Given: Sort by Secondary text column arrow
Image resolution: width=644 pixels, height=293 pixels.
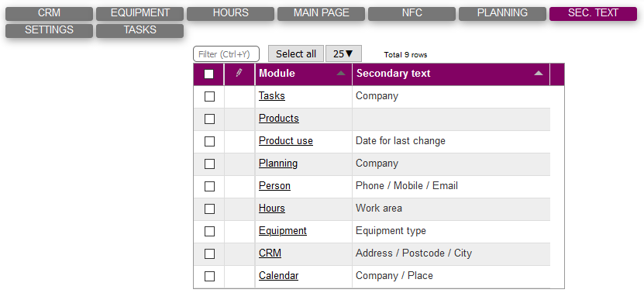Looking at the screenshot, I should click(x=539, y=74).
